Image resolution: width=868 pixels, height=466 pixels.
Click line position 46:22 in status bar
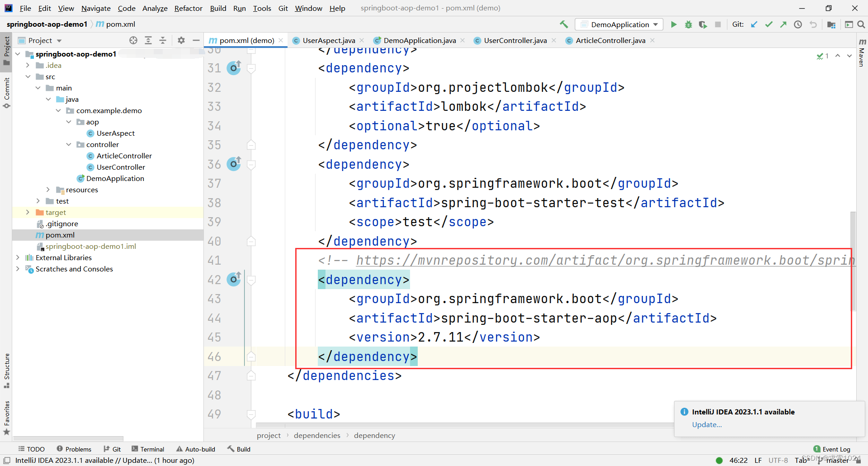coord(738,460)
